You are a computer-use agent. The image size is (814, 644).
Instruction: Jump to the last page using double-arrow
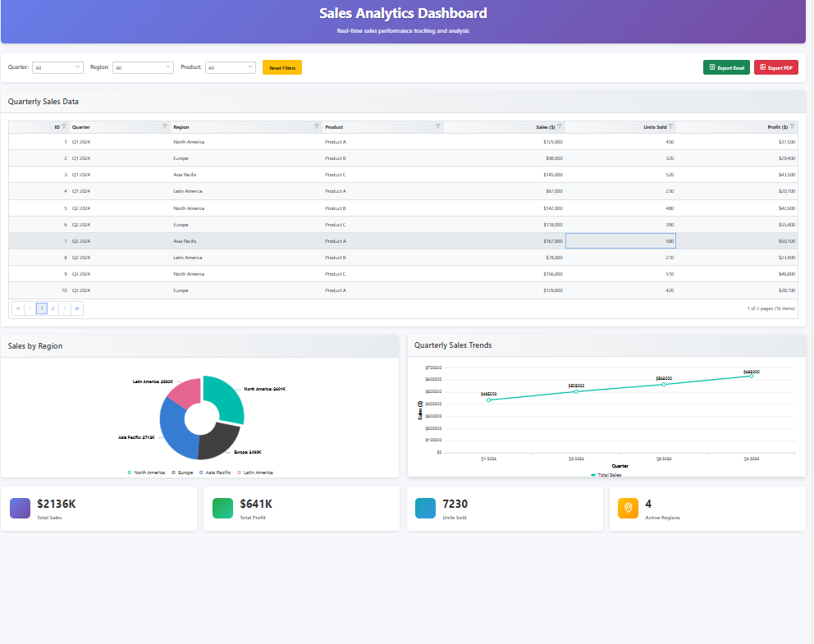77,308
